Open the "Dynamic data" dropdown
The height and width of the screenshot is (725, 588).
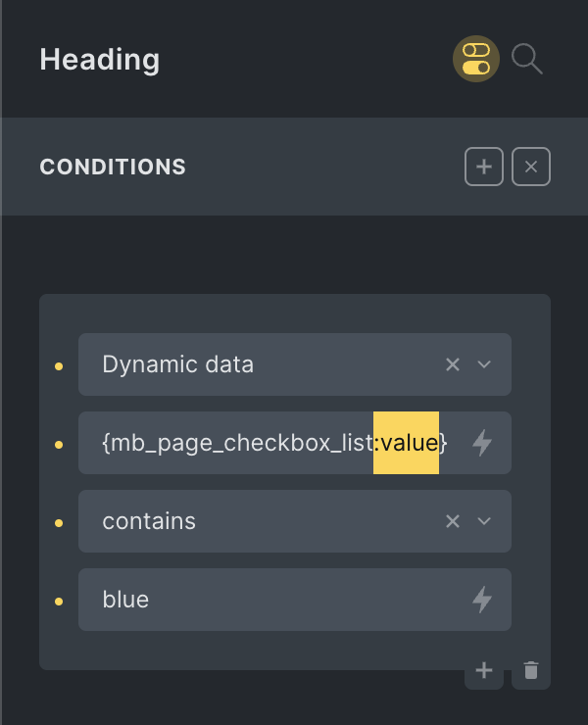(265, 364)
